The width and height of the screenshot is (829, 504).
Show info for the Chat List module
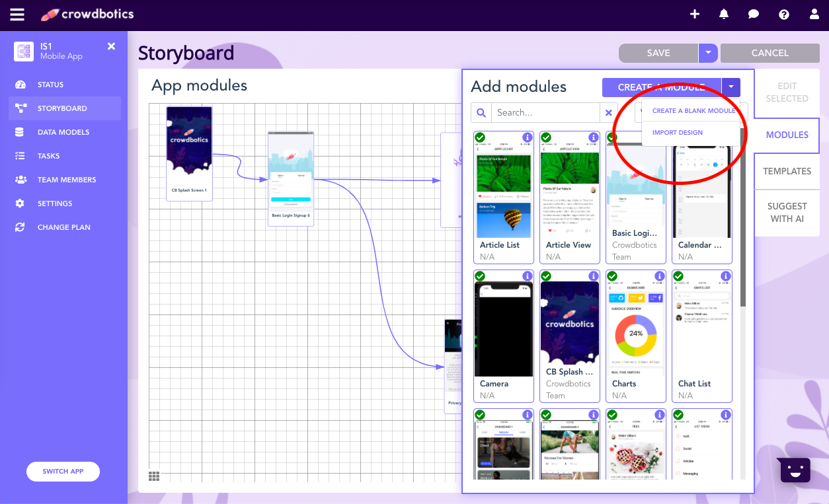(x=726, y=276)
